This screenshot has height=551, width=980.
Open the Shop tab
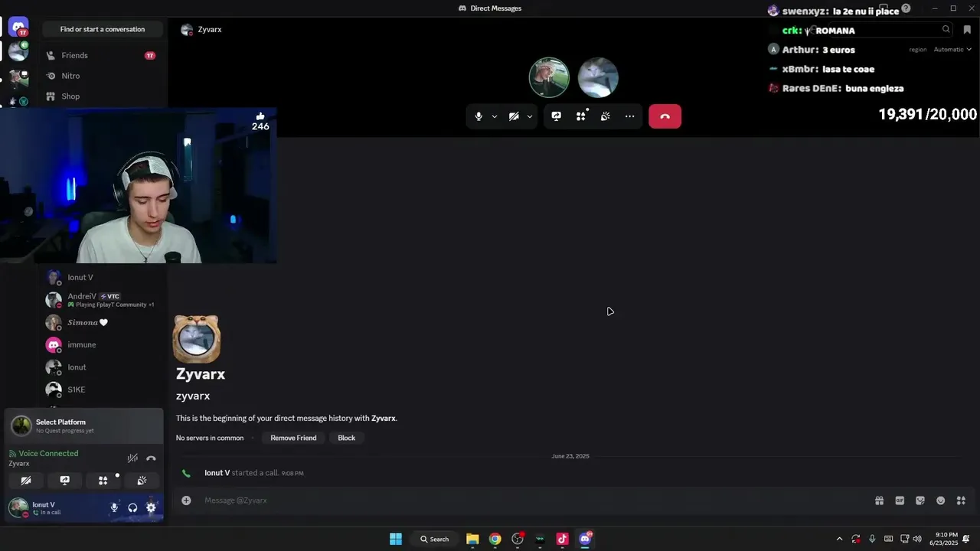coord(101,96)
